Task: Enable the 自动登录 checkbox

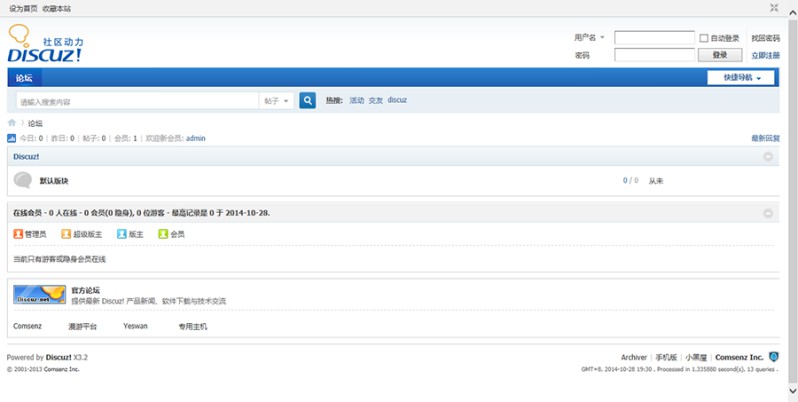Action: click(704, 38)
